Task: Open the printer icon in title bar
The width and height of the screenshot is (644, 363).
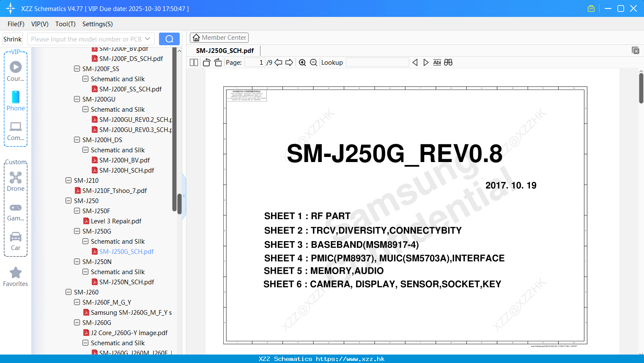Action: [591, 8]
